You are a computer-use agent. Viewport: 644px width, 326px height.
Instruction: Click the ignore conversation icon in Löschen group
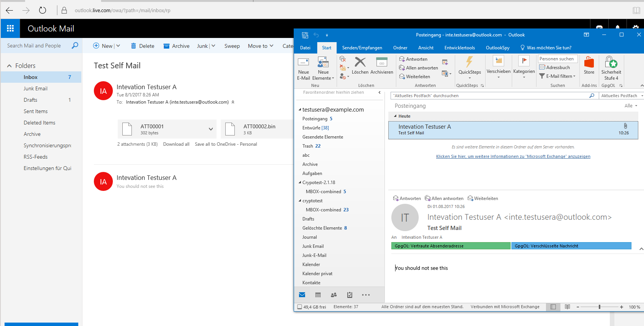(x=343, y=59)
